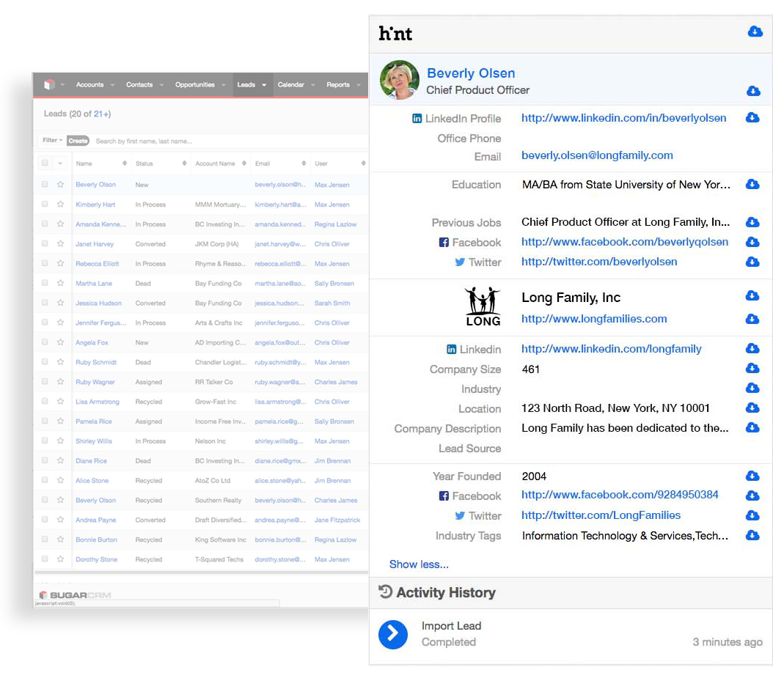Toggle the select-all leads checkbox
Screen dimensions: 773x700
(x=45, y=163)
